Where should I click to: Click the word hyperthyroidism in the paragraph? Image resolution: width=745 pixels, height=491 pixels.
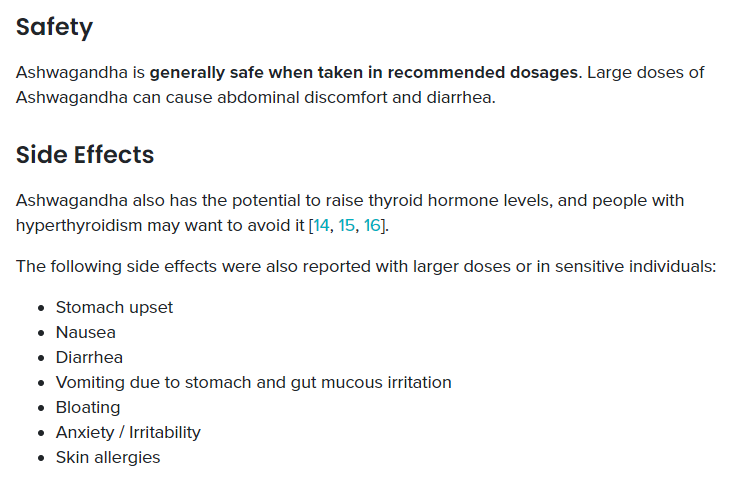[x=79, y=226]
